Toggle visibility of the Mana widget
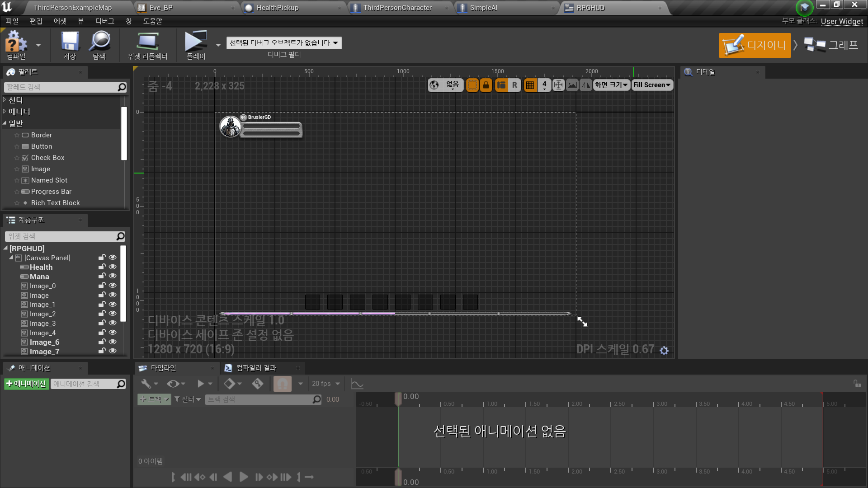This screenshot has width=868, height=488. (x=113, y=276)
